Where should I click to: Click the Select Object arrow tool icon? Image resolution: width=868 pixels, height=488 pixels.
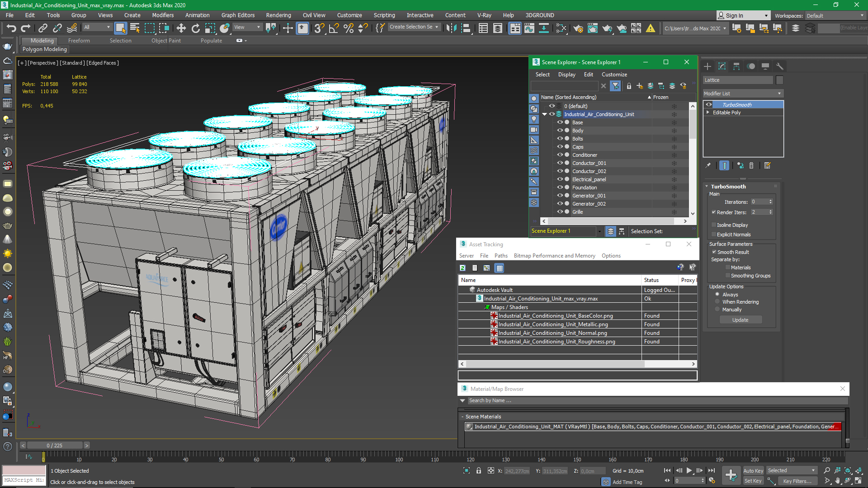point(120,28)
